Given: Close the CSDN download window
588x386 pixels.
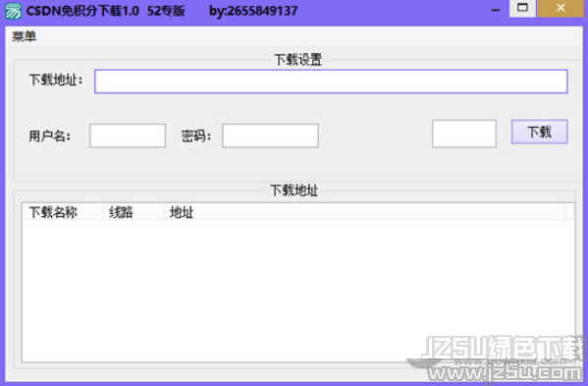Looking at the screenshot, I should tap(561, 8).
